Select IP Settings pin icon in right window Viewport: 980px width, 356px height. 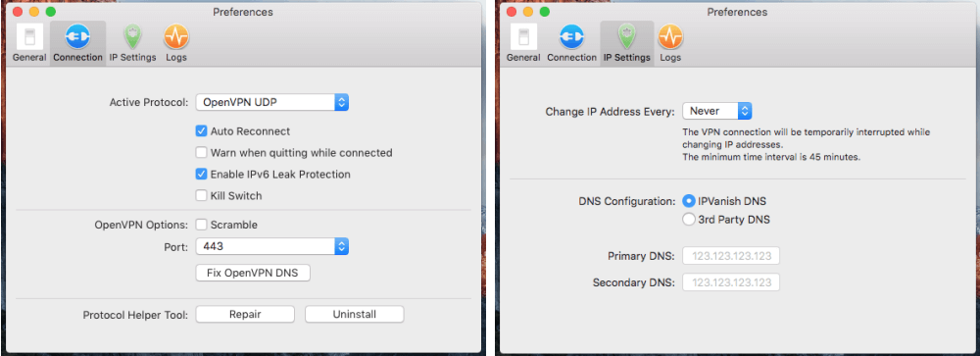[x=626, y=37]
